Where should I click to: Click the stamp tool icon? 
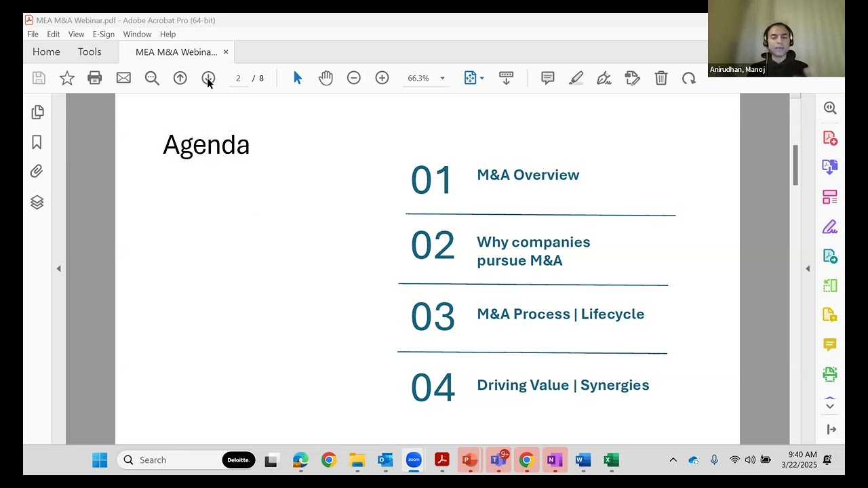(x=633, y=78)
